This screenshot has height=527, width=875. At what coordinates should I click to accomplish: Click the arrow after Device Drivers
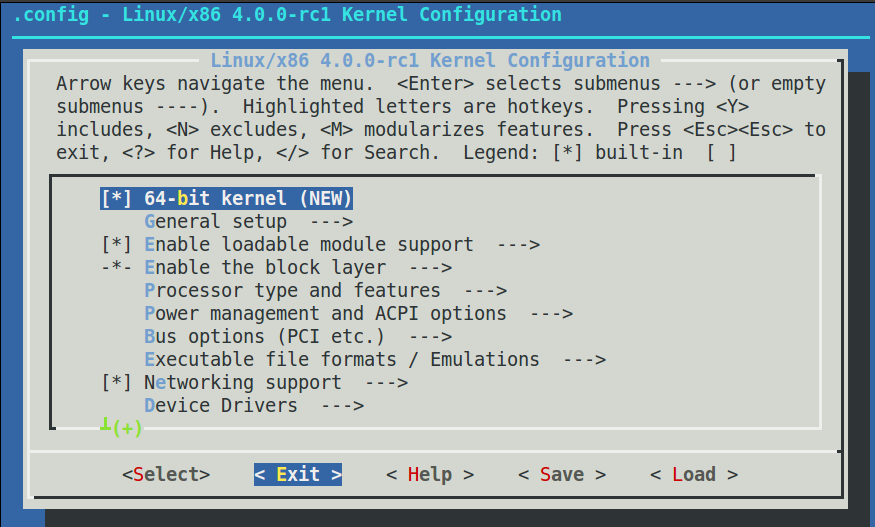tap(342, 405)
